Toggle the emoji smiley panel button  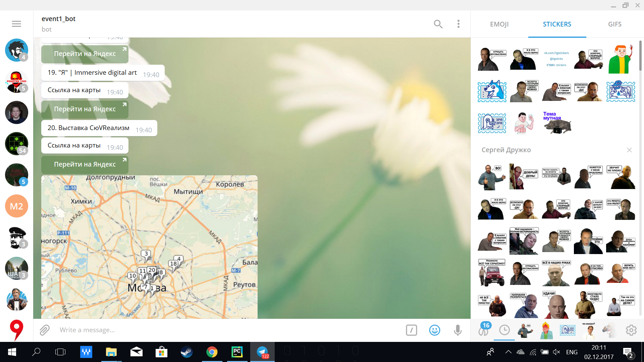coord(434,330)
